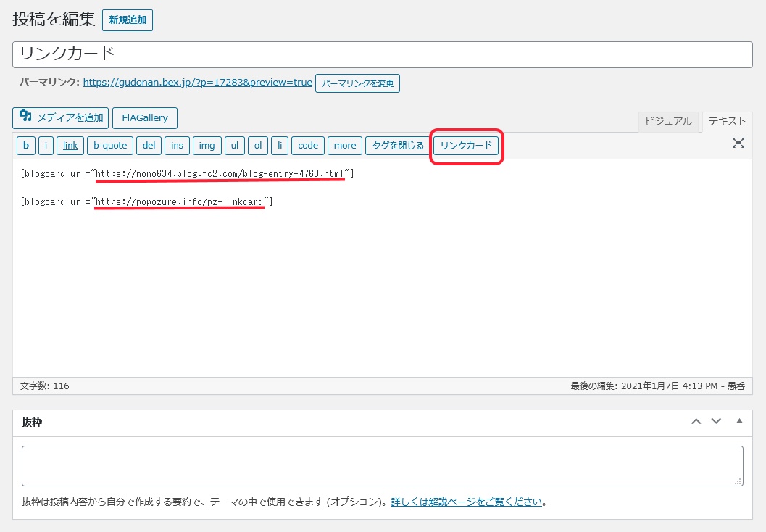The width and height of the screenshot is (766, 532).
Task: Toggle distraction-free fullscreen editor icon
Action: [x=738, y=143]
